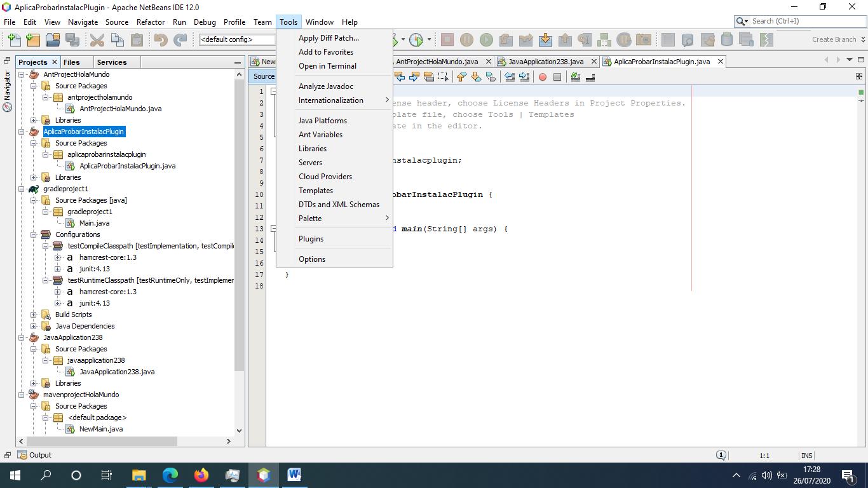The width and height of the screenshot is (868, 488).
Task: Open Microsoft Edge from the taskbar
Action: pos(170,475)
